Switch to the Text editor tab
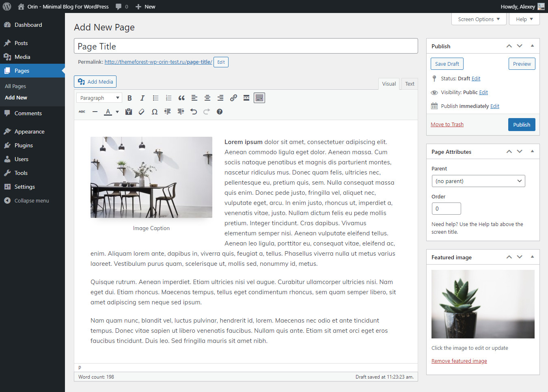 tap(409, 84)
